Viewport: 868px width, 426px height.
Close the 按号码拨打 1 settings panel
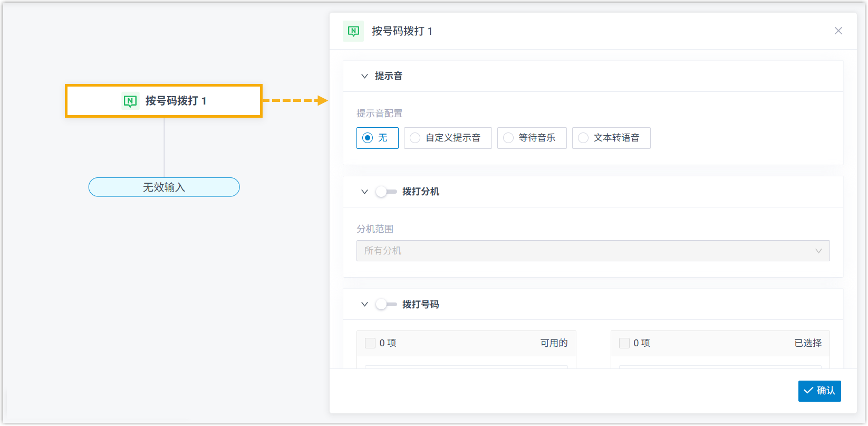(838, 31)
